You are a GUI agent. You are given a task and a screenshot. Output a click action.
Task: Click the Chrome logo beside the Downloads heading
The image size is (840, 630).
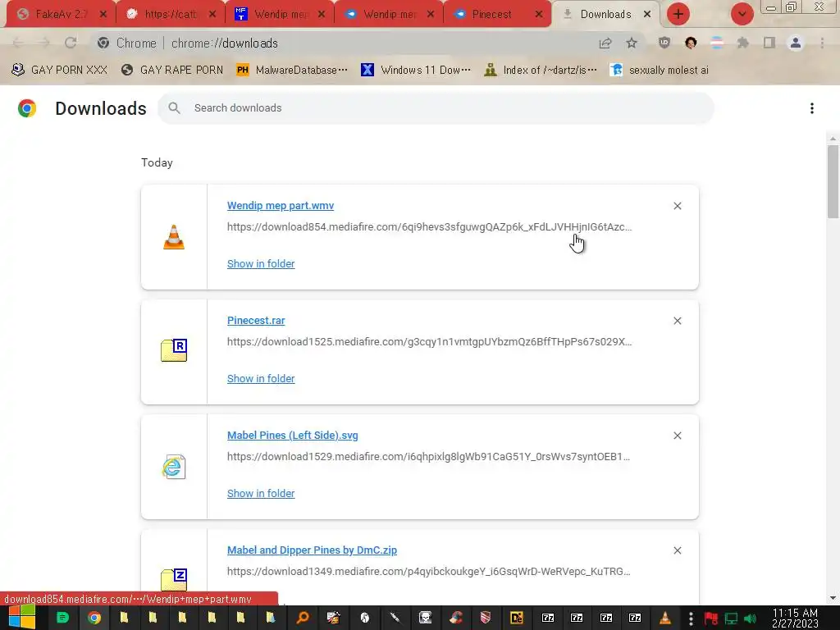(x=27, y=108)
